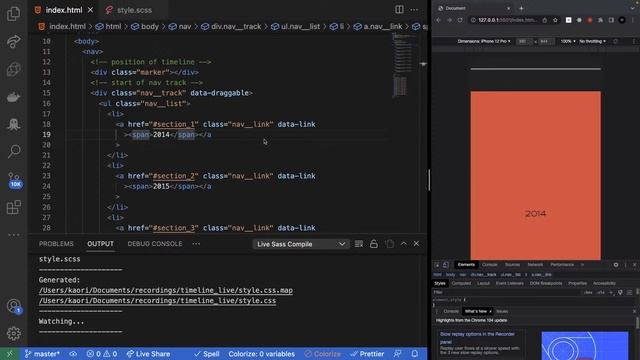Open the timeline_live/style.css file link

pyautogui.click(x=158, y=301)
